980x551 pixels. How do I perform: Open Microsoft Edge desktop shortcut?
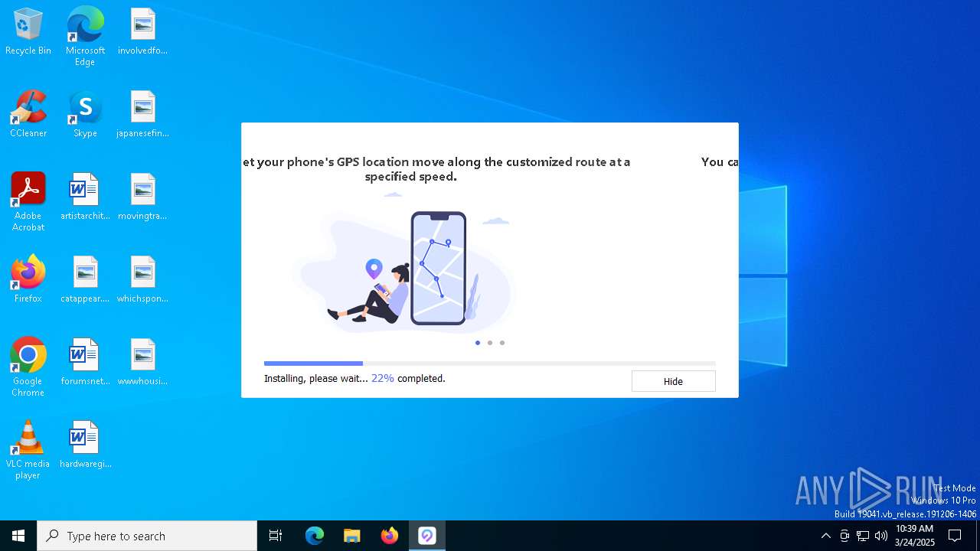(85, 36)
